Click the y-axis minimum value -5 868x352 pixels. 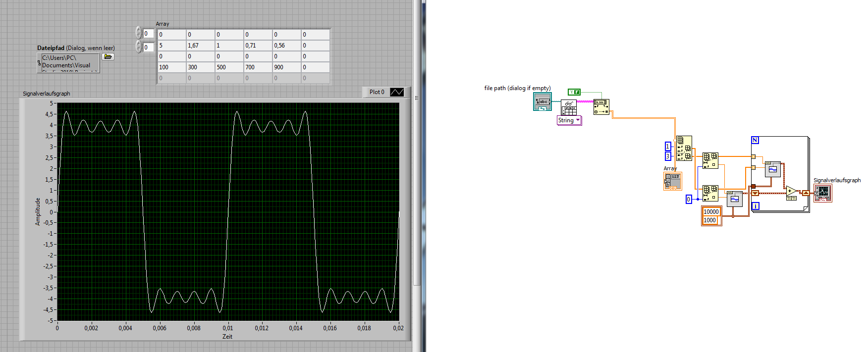tap(50, 320)
